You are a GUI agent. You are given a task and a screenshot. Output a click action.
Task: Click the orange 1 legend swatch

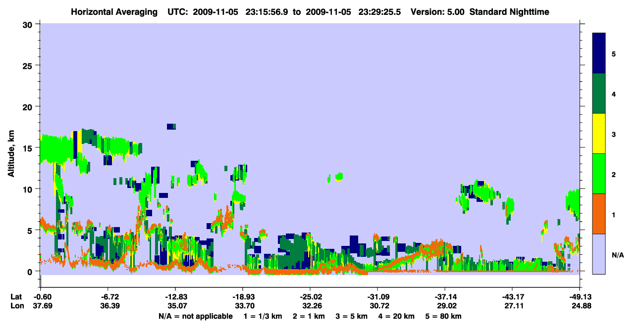tap(599, 214)
